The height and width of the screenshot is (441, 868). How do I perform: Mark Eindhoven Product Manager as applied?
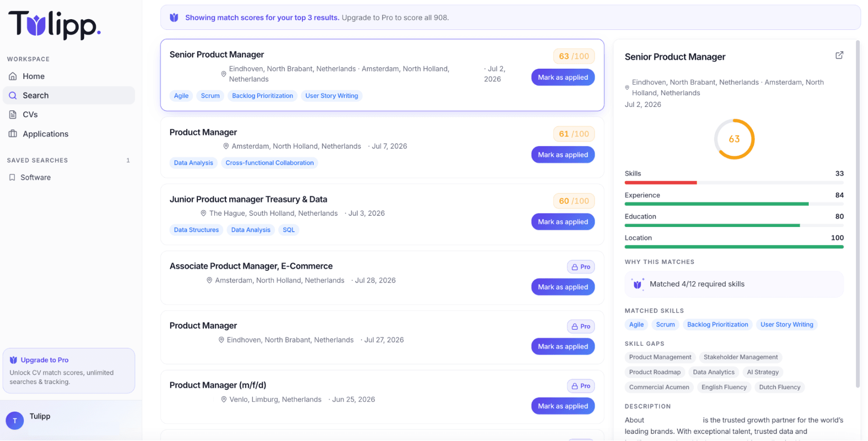coord(563,347)
